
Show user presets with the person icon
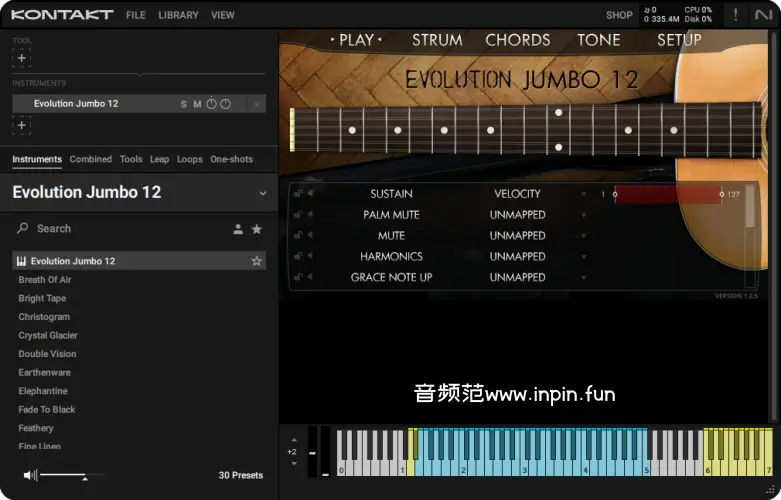pos(238,229)
